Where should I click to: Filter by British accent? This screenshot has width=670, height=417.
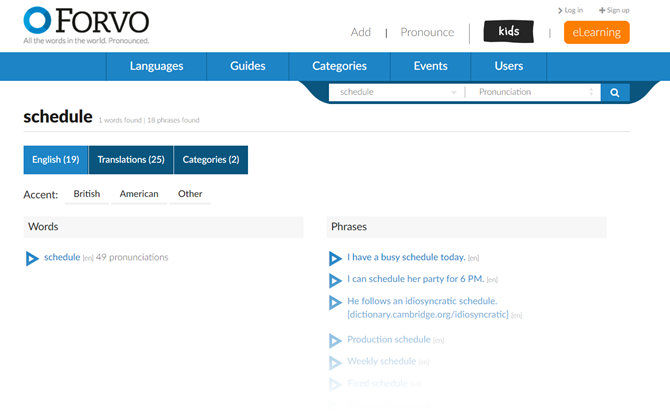click(87, 194)
